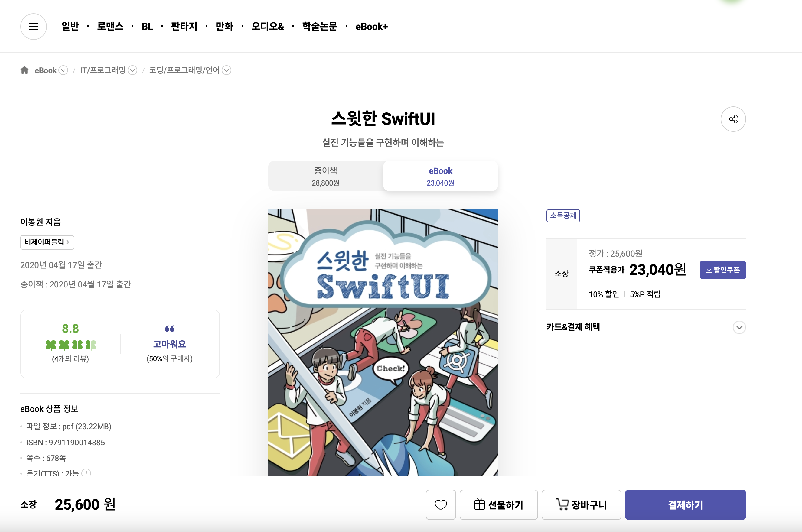Expand the 카드&결제 혜택 section

(x=739, y=327)
